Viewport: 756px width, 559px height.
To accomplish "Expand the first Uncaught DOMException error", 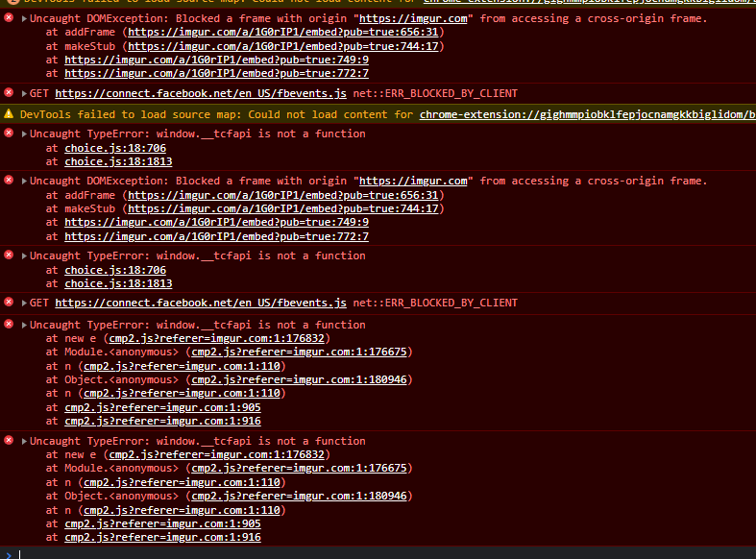I will pyautogui.click(x=24, y=19).
